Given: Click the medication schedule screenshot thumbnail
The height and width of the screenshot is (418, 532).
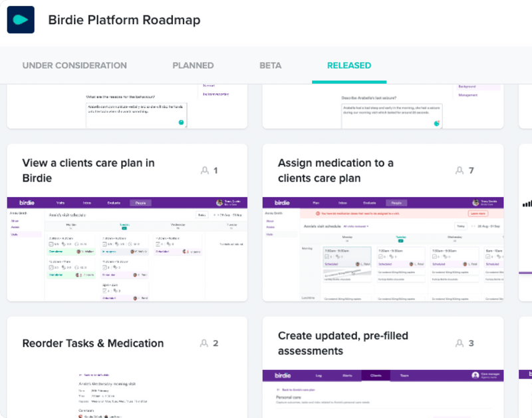Looking at the screenshot, I should 383,249.
